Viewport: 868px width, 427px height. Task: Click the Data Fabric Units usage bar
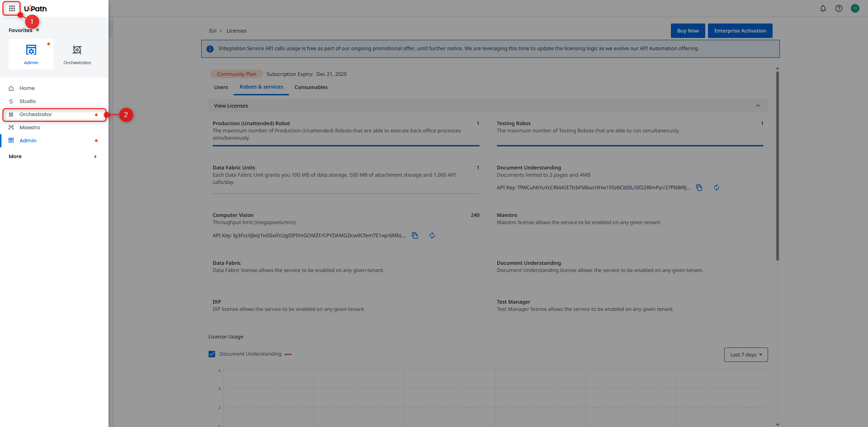point(346,193)
